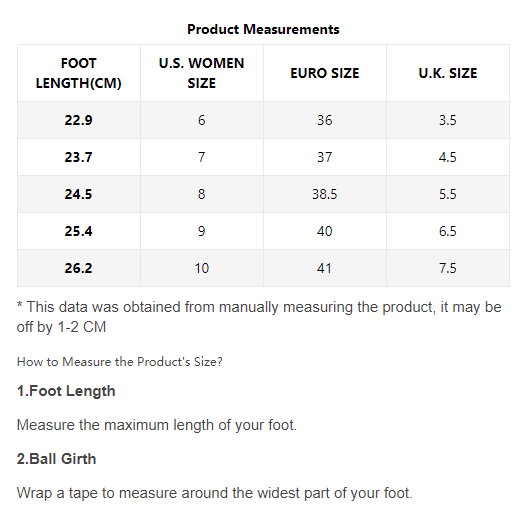
Task: Click the UK size 6.5 cell
Action: [x=448, y=231]
